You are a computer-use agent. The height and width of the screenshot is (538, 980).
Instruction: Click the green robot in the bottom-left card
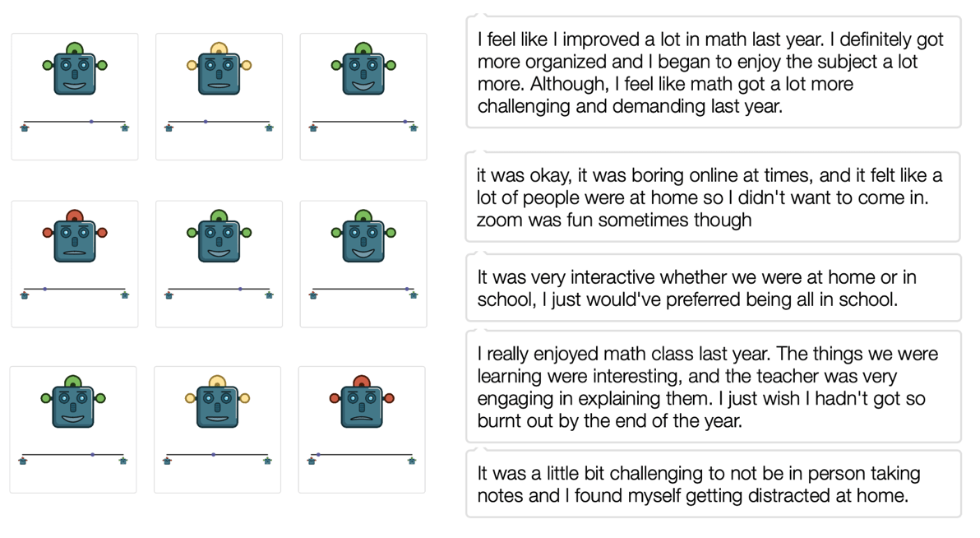point(73,402)
